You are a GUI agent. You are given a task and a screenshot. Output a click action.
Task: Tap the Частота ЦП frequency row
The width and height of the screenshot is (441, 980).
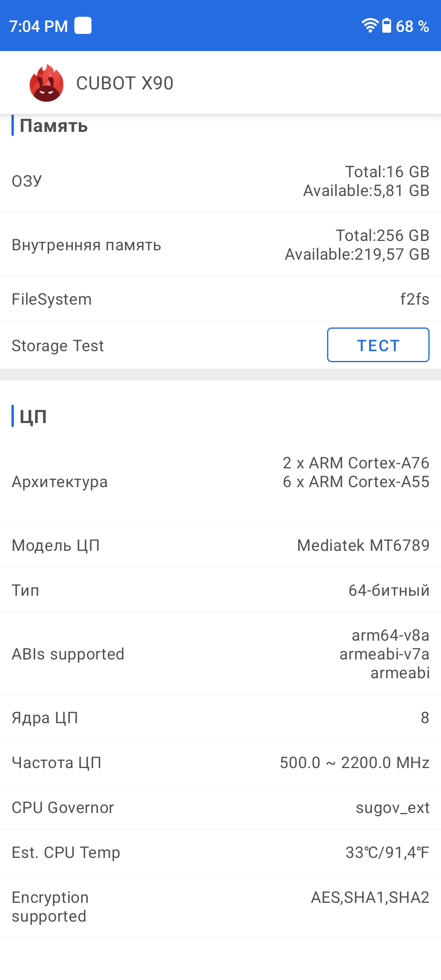point(220,763)
